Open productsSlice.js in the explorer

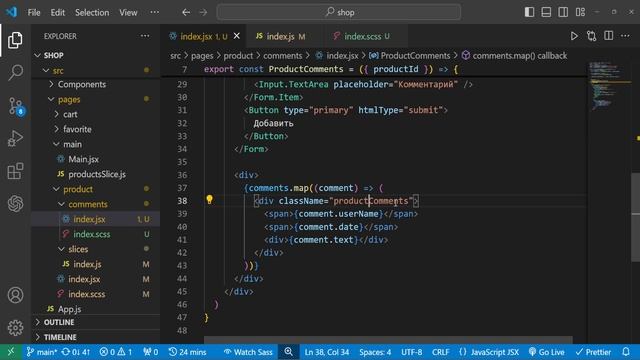click(96, 174)
